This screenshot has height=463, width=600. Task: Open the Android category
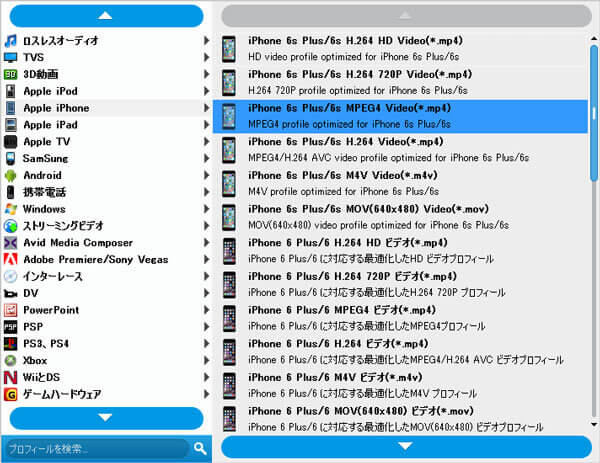(x=106, y=175)
